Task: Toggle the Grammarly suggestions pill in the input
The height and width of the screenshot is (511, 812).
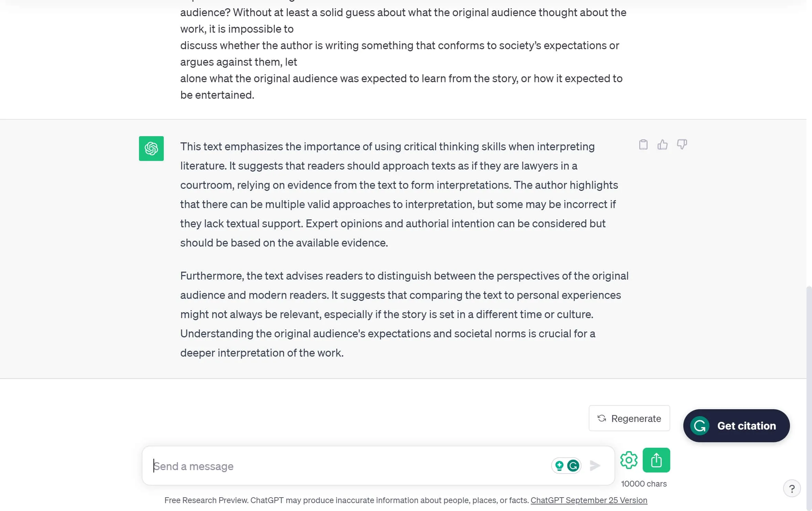Action: click(566, 465)
